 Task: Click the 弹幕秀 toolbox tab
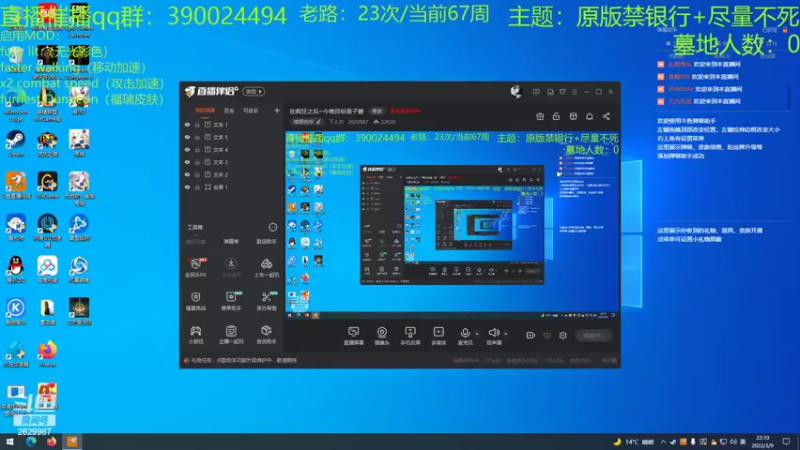tap(231, 241)
